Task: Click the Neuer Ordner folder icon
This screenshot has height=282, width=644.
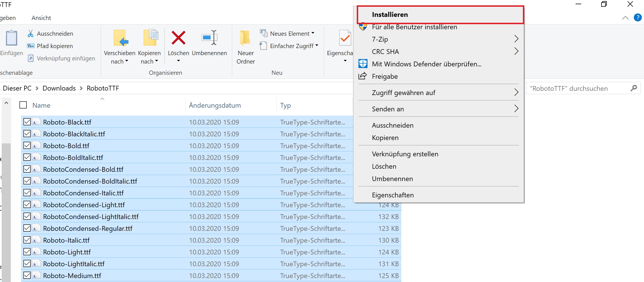Action: coord(245,38)
